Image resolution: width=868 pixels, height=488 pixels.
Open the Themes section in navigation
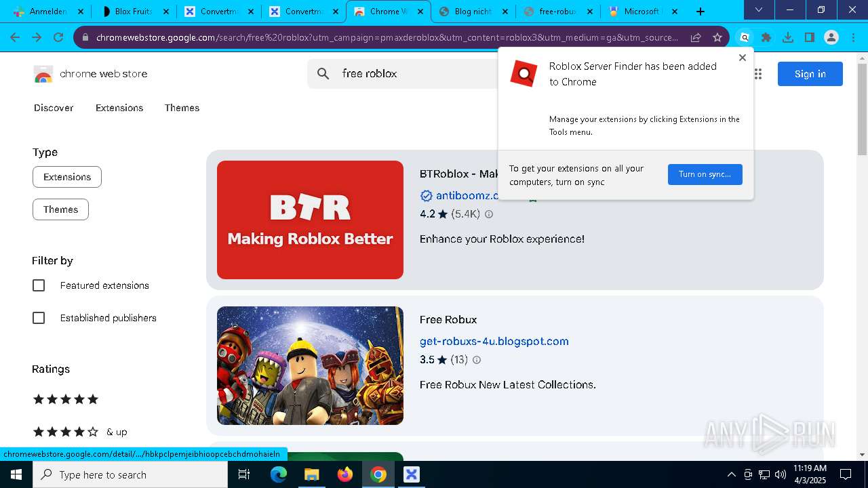click(182, 108)
